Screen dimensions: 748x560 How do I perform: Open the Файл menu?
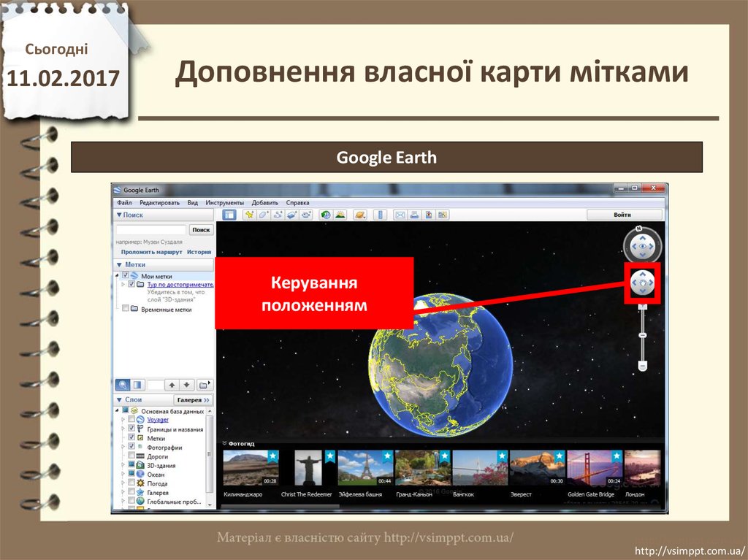(x=124, y=203)
